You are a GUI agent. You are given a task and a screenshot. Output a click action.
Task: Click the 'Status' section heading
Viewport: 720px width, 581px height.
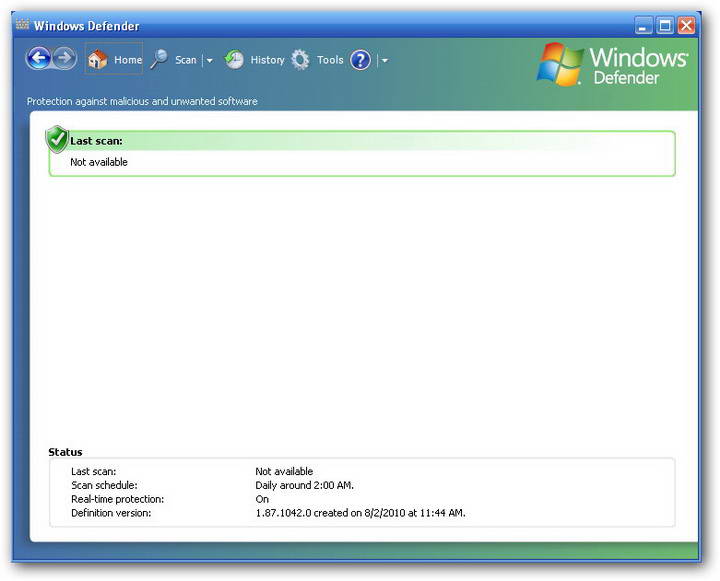(x=65, y=452)
